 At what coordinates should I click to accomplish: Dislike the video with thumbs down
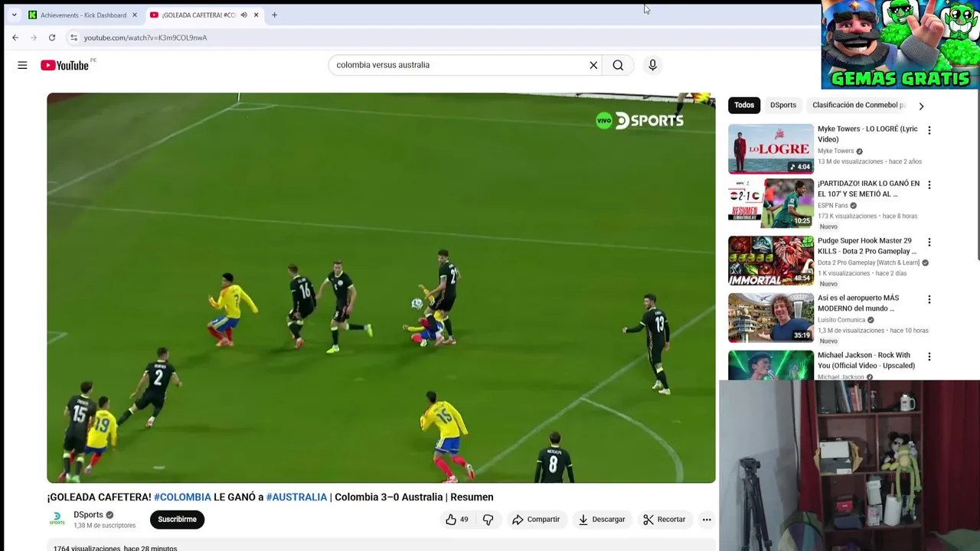point(488,520)
